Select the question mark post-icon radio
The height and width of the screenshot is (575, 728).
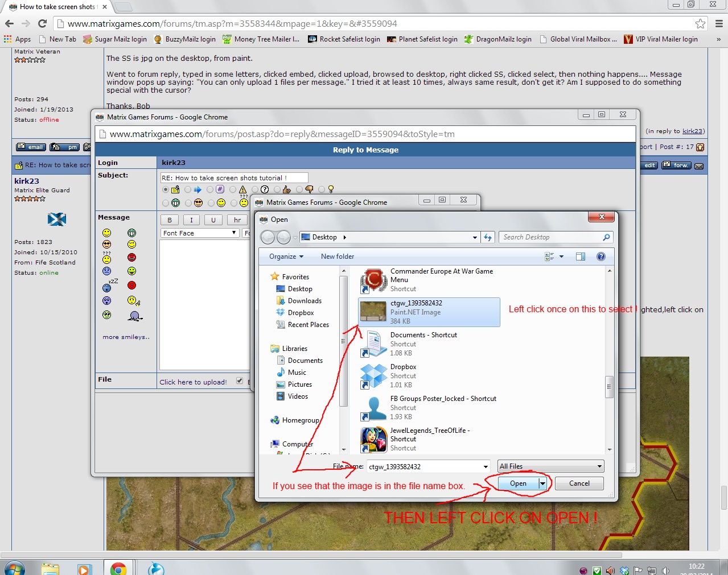click(x=255, y=189)
